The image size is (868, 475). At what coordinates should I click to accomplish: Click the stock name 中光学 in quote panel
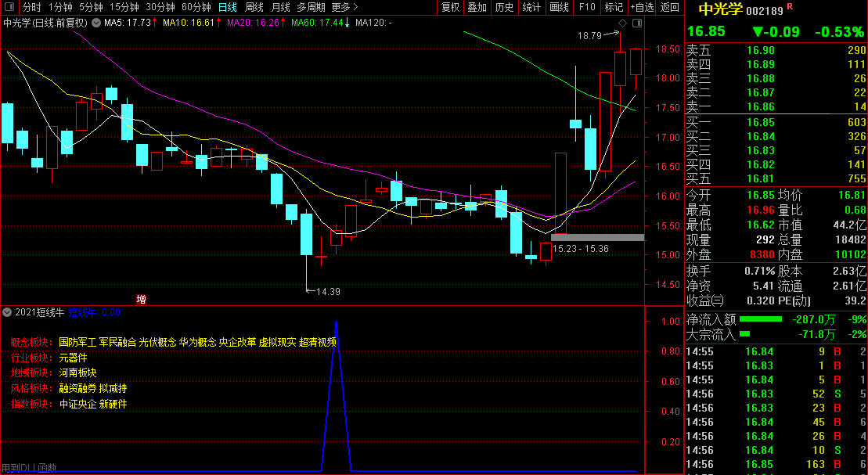tap(720, 9)
